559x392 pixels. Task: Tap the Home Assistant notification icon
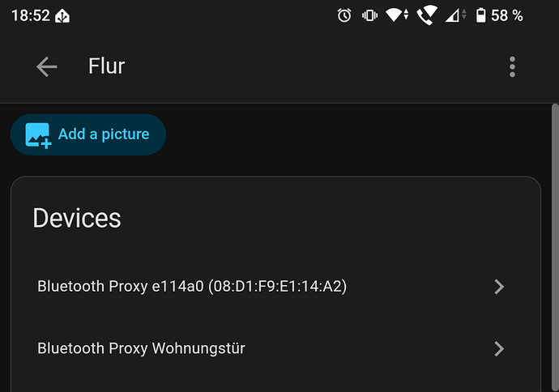pos(62,16)
